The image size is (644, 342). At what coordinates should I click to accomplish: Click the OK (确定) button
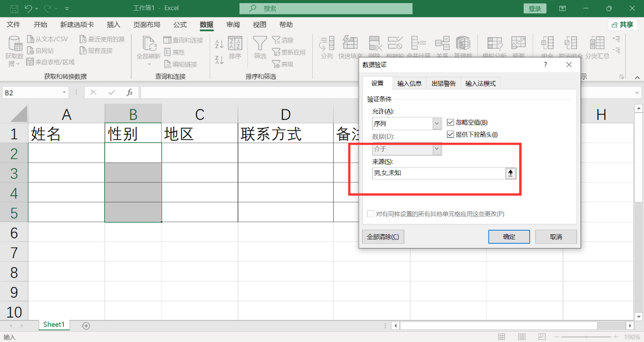tap(509, 237)
